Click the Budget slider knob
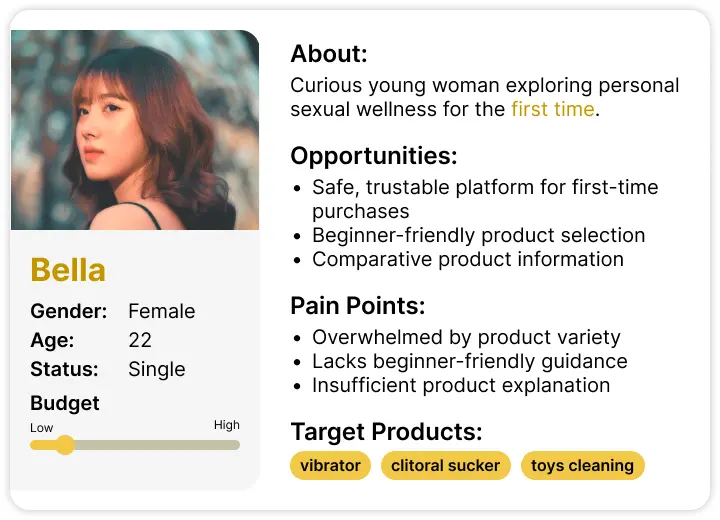Image resolution: width=720 pixels, height=520 pixels. coord(65,445)
